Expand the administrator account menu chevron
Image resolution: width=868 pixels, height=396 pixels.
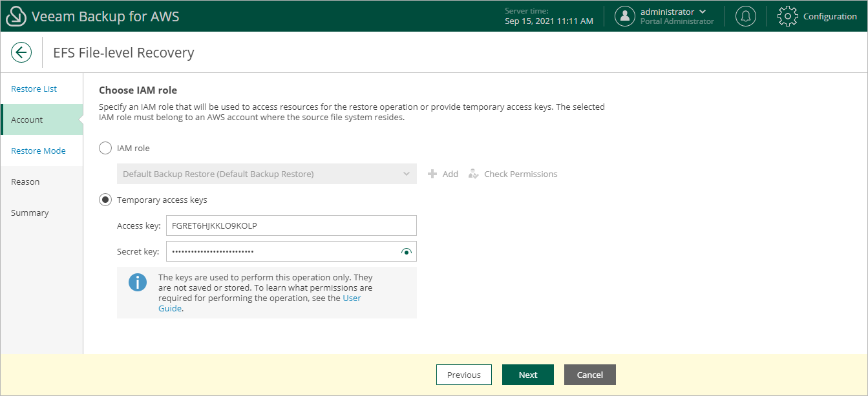(x=703, y=12)
